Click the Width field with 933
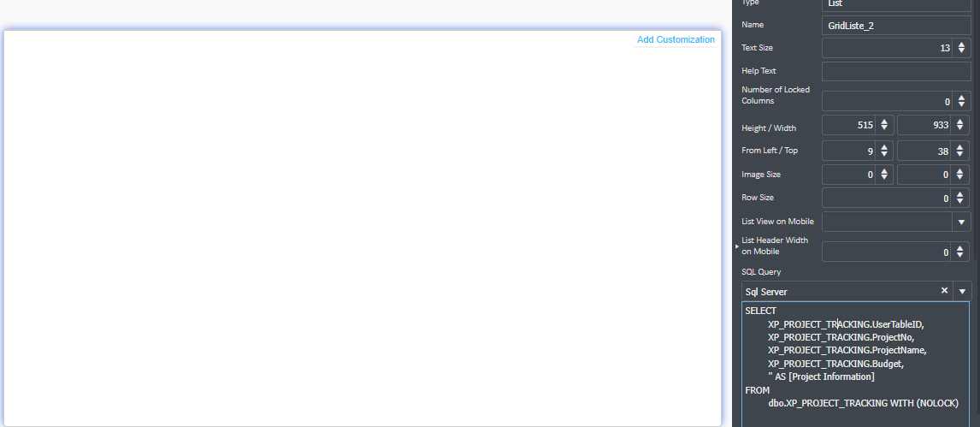This screenshot has height=427, width=980. 924,125
